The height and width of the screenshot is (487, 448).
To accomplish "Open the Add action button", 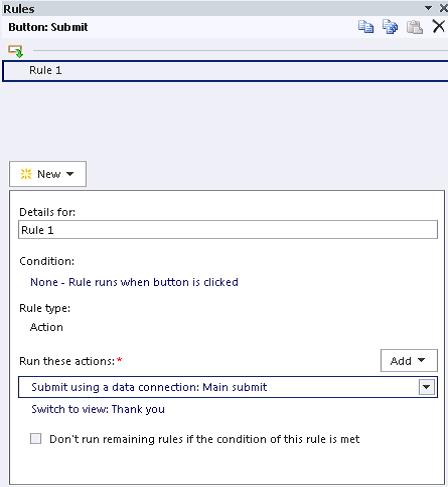I will tap(409, 360).
